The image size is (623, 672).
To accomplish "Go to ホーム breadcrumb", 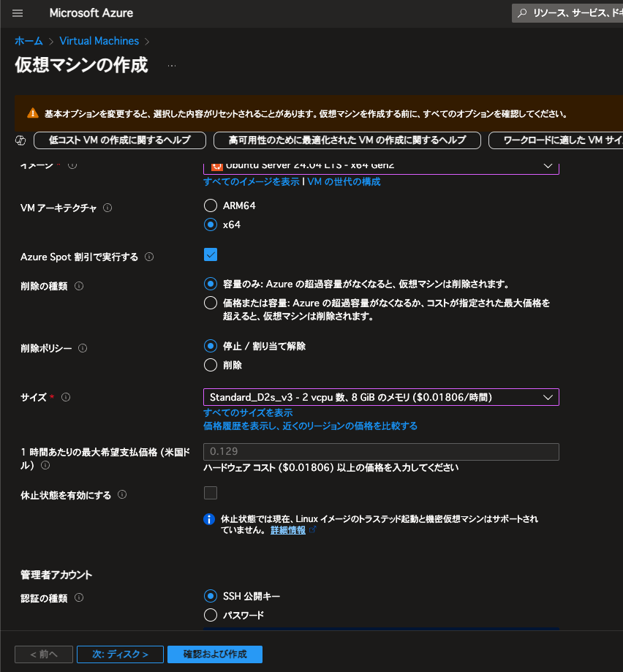I will click(x=29, y=41).
